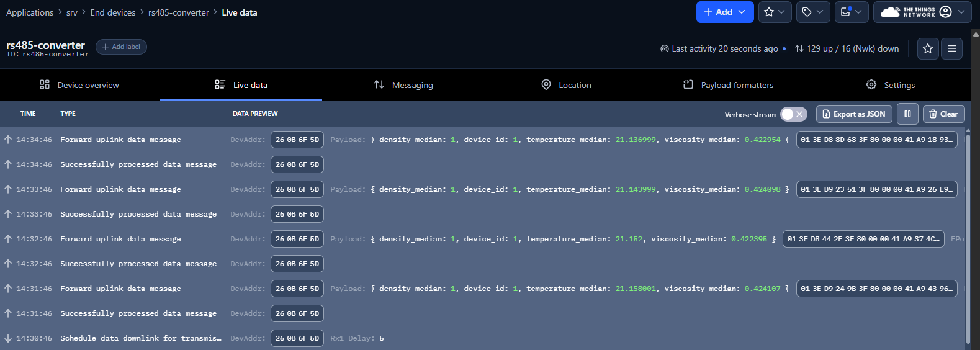980x350 pixels.
Task: Navigate to End devices breadcrumb
Action: click(112, 12)
